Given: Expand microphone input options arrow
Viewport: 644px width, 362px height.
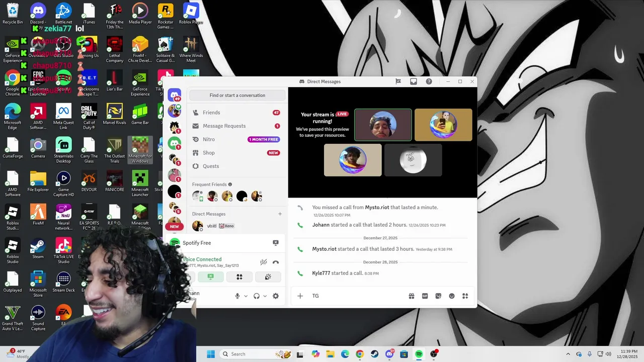Looking at the screenshot, I should (246, 296).
